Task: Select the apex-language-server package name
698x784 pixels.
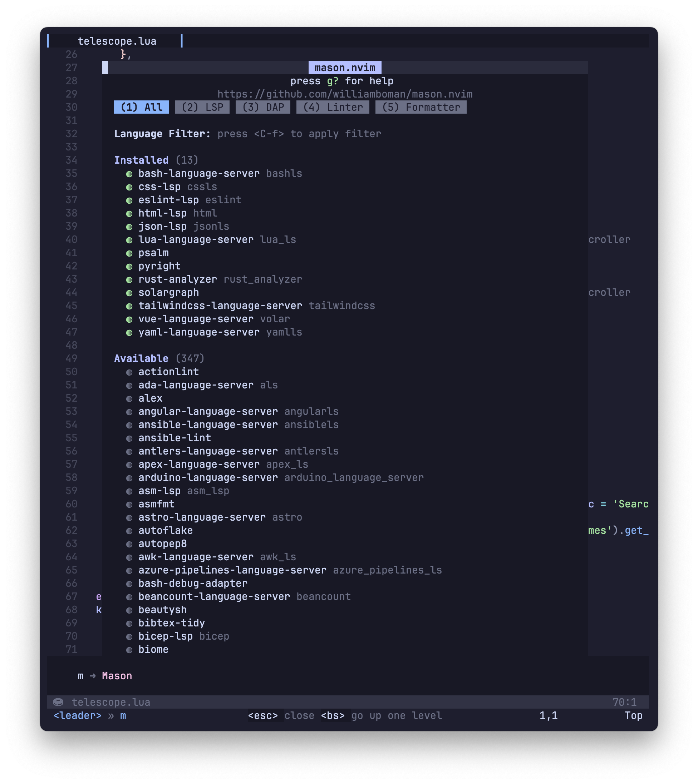Action: [x=199, y=464]
